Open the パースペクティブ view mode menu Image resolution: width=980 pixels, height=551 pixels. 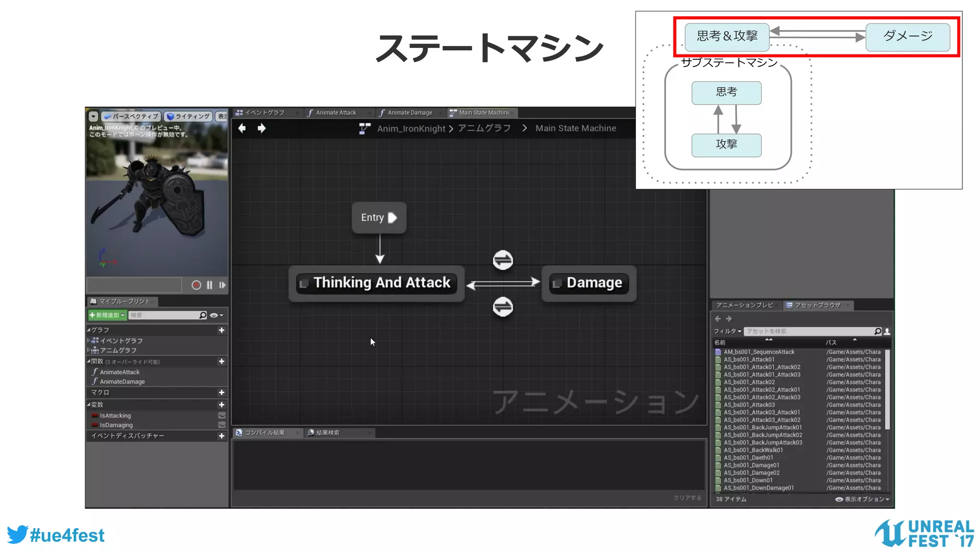point(131,116)
